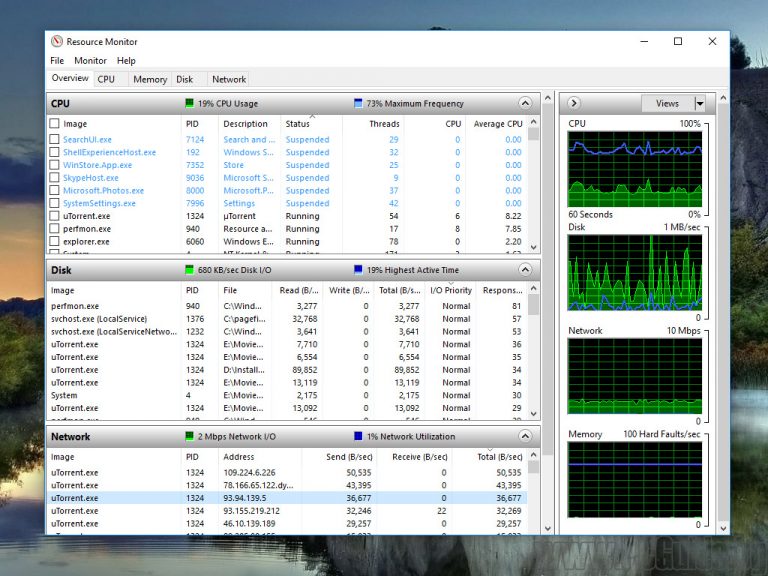Select disk row with file D:\Install...
Viewport: 768px width, 576px height.
click(x=287, y=370)
